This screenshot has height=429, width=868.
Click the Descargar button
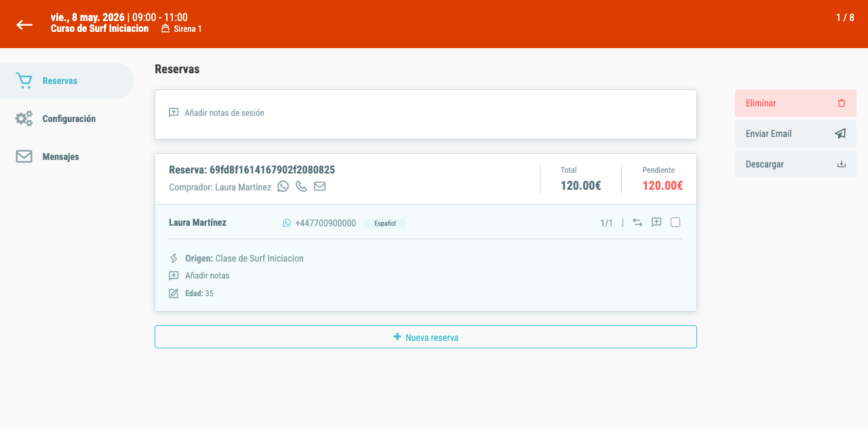click(795, 164)
